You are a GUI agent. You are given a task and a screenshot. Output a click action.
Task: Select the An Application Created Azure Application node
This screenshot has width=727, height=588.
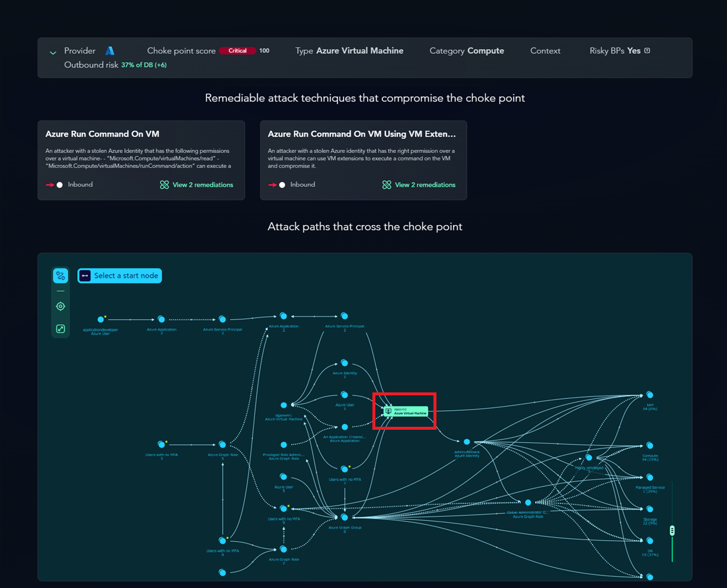point(345,427)
